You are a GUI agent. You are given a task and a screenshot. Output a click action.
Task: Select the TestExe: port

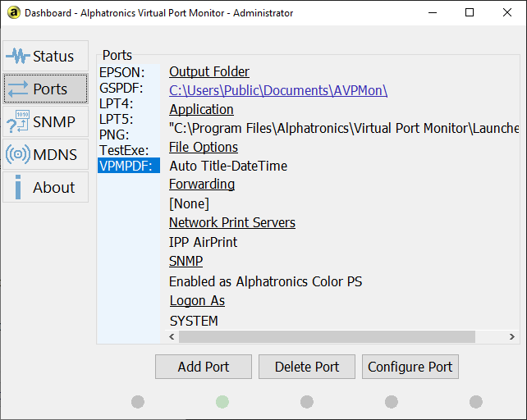[x=124, y=150]
